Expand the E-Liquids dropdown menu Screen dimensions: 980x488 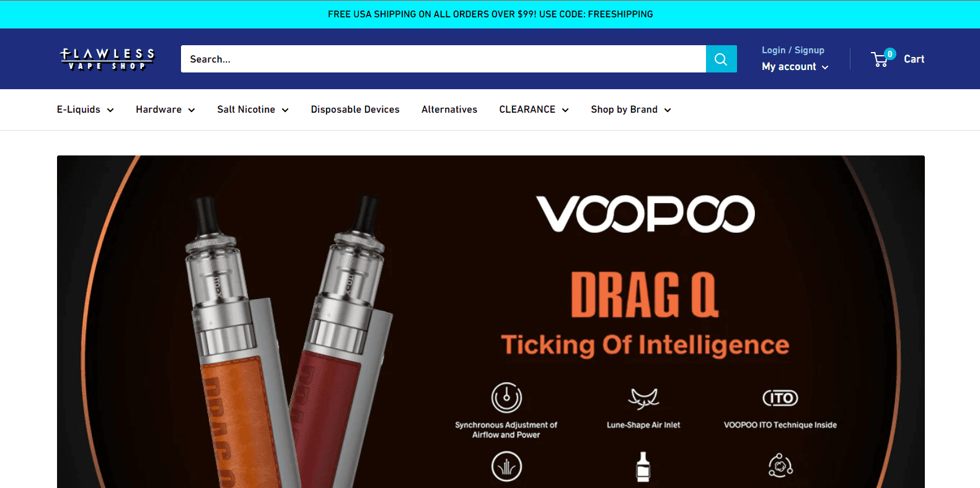tap(86, 110)
